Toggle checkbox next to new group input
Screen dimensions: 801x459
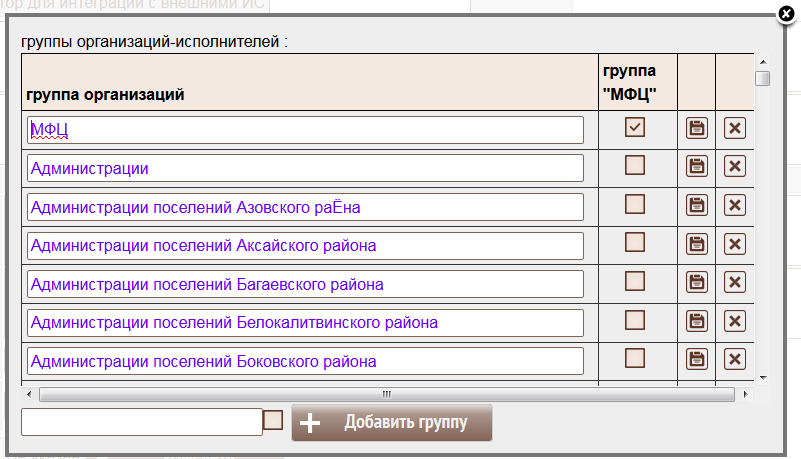pyautogui.click(x=273, y=421)
